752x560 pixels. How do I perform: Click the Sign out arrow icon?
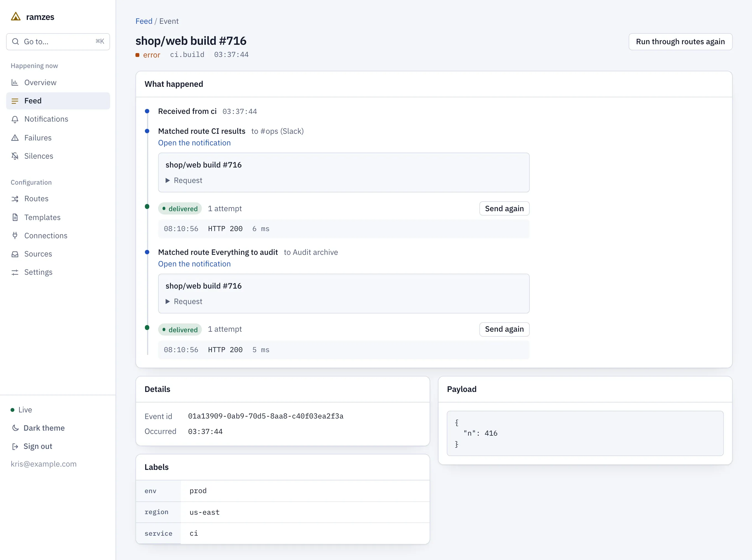tap(15, 446)
